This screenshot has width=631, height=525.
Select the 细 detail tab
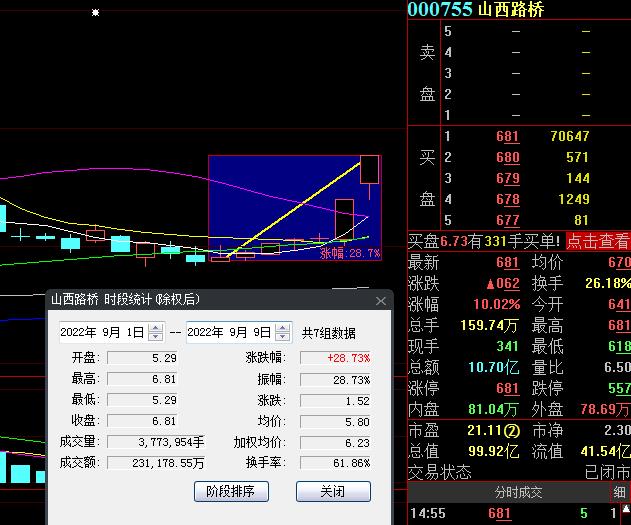click(619, 492)
